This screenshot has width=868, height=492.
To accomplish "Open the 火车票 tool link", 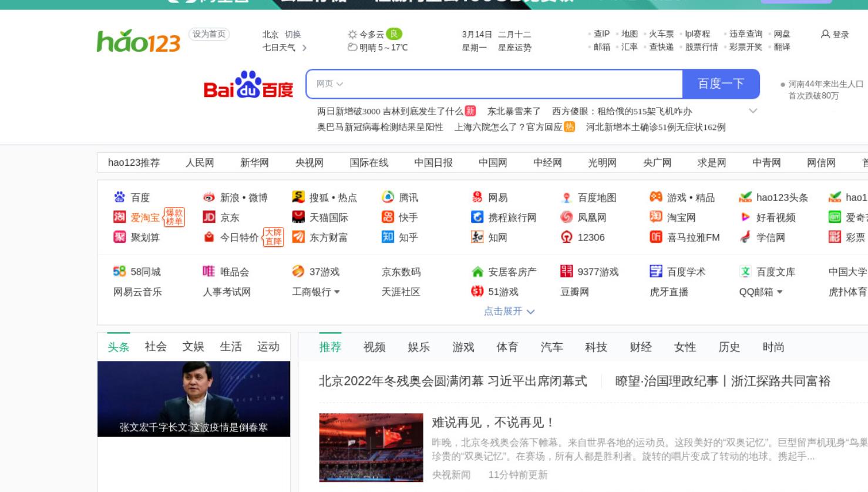I will click(x=661, y=34).
